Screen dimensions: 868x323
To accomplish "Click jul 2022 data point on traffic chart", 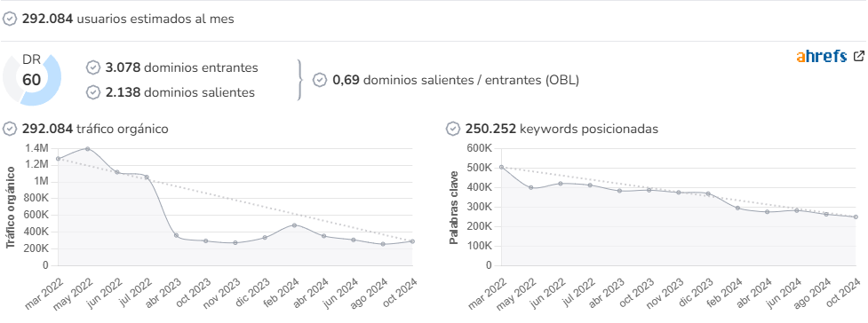I will coord(147,177).
